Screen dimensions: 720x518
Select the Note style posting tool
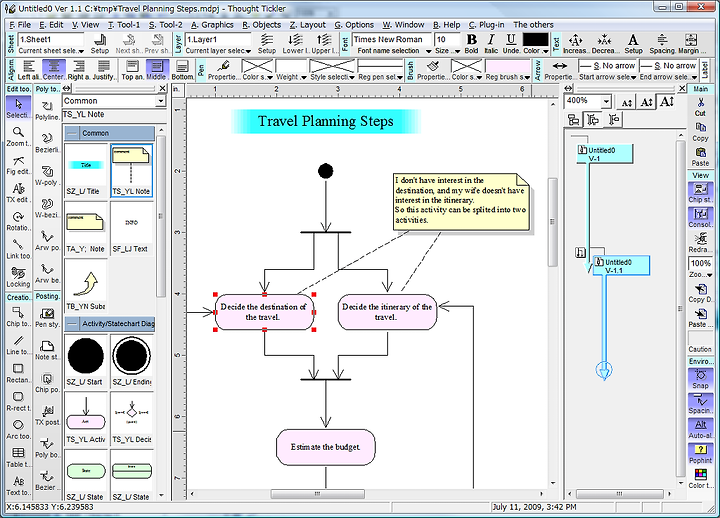point(47,350)
